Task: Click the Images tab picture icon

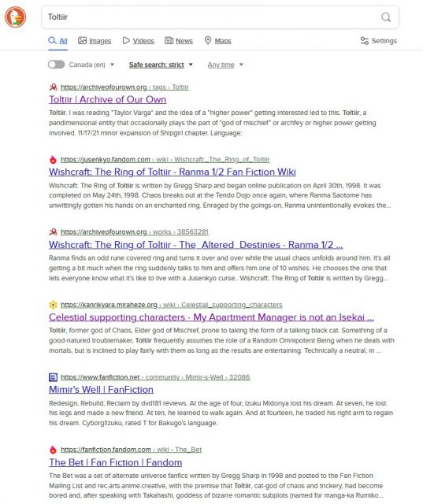Action: click(82, 40)
